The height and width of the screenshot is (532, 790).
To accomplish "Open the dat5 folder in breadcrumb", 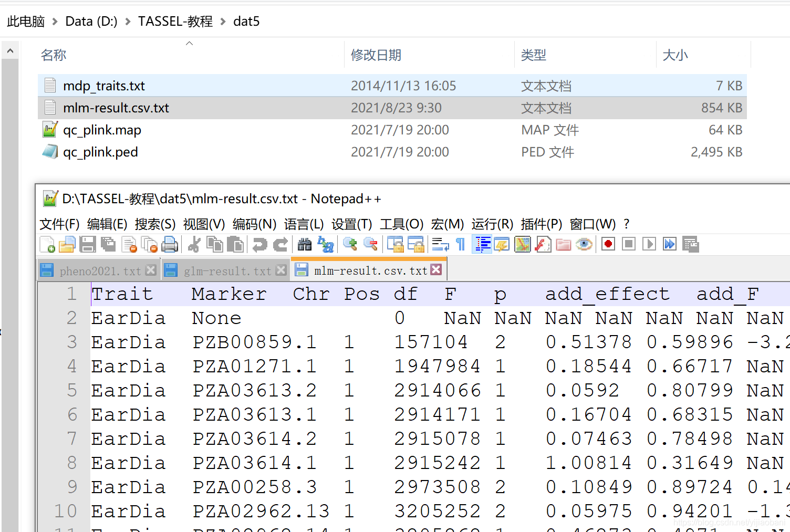I will [246, 21].
